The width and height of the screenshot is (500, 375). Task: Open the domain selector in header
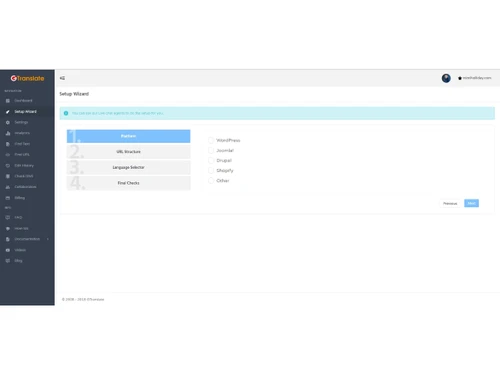475,78
